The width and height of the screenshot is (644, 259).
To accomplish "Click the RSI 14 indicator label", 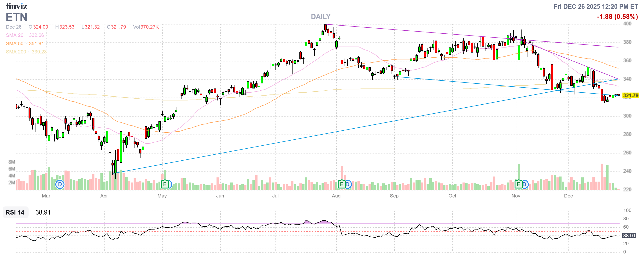I will click(15, 212).
